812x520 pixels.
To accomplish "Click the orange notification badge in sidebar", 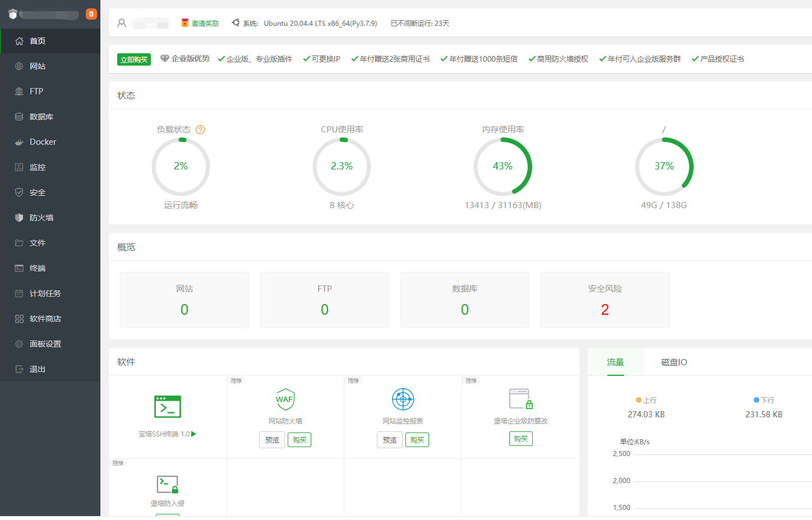I will point(91,14).
